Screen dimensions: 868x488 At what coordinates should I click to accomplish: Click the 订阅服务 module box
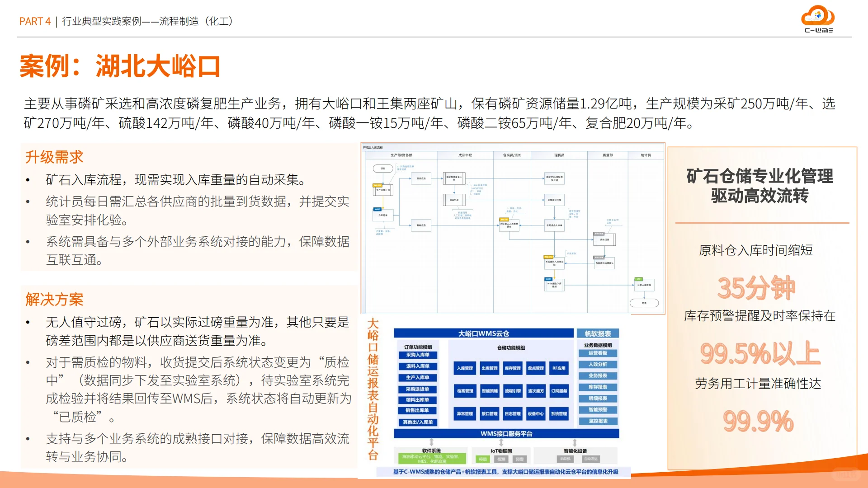tap(559, 391)
